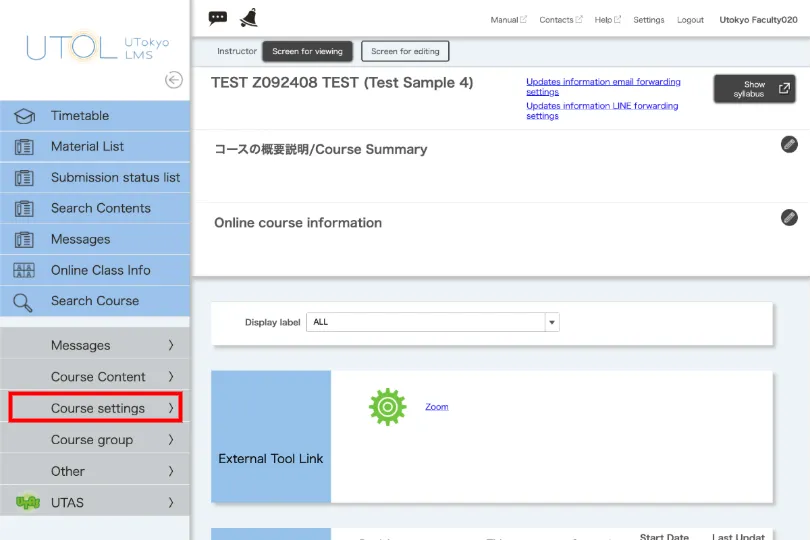811x540 pixels.
Task: Edit Course Summary with pencil icon
Action: 789,144
